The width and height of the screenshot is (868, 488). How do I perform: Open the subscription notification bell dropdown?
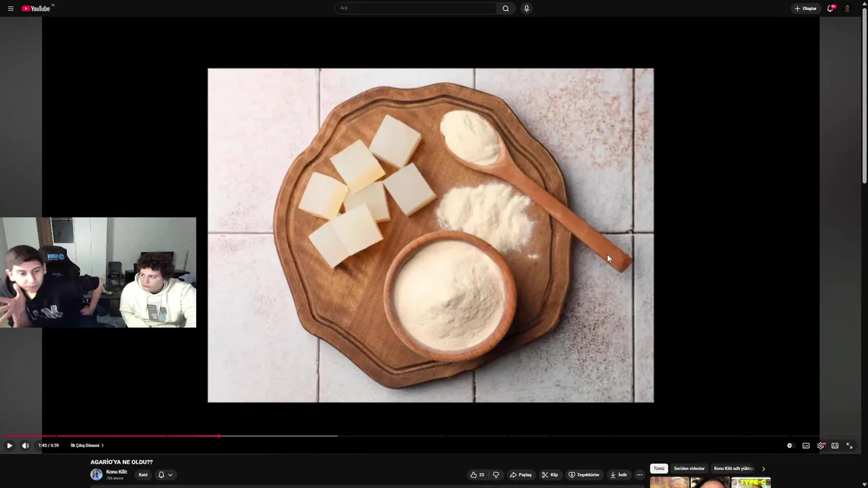(x=165, y=474)
